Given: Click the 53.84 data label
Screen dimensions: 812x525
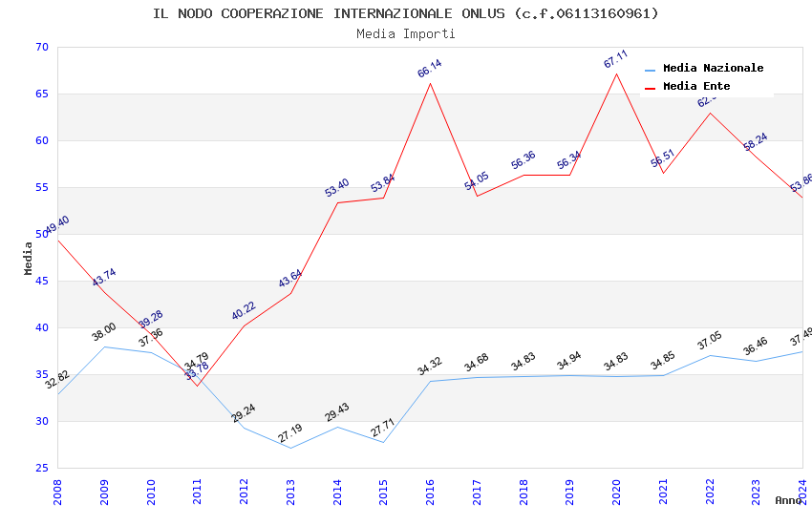Looking at the screenshot, I should 383,183.
